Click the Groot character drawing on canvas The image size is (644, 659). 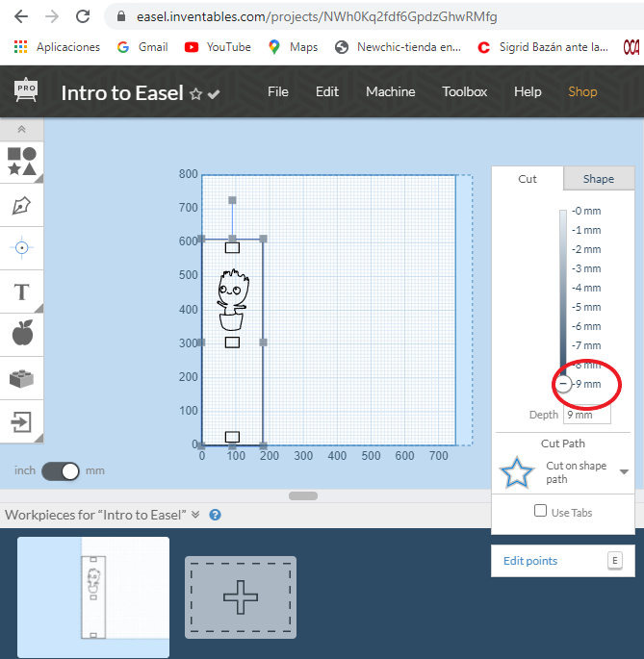point(233,299)
